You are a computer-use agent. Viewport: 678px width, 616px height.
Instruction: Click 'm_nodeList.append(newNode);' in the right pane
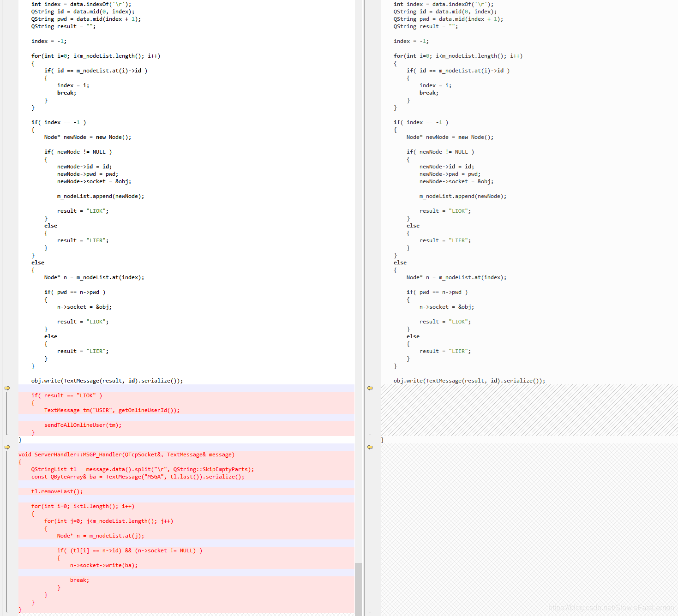coord(463,196)
